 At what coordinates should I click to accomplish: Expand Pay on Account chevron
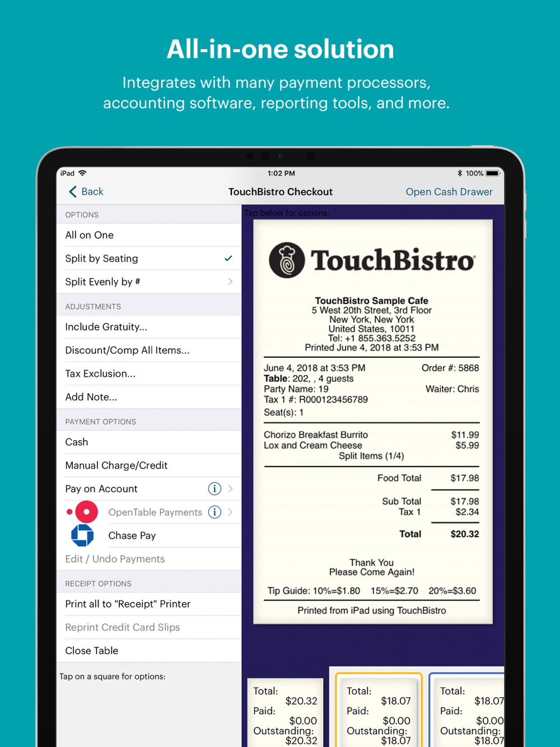(230, 489)
